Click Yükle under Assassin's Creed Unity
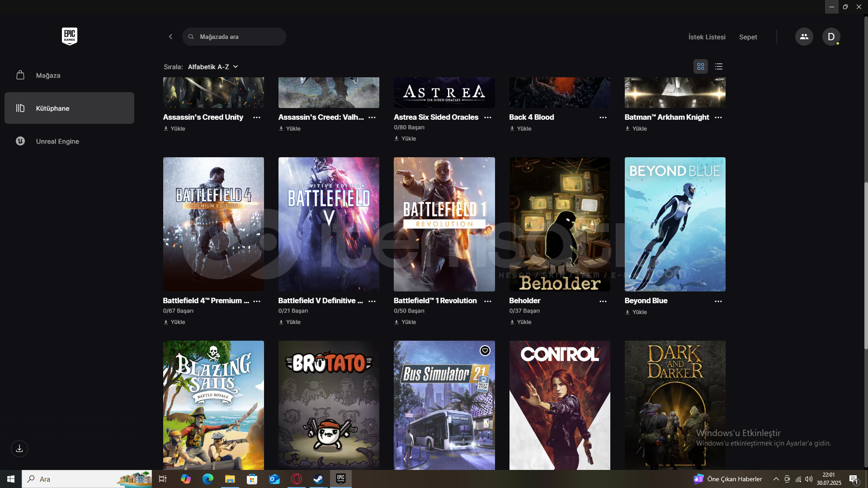Screen dimensions: 868x488 [x=175, y=129]
